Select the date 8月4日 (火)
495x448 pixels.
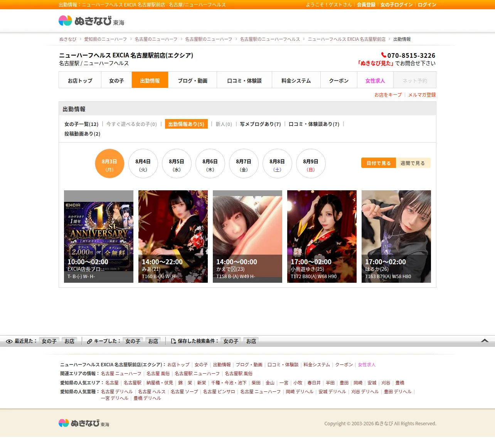[143, 163]
